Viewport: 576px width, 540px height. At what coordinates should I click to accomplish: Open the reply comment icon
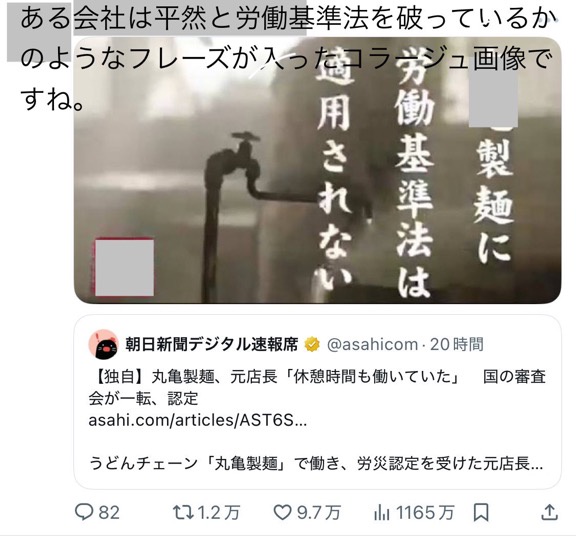(84, 512)
